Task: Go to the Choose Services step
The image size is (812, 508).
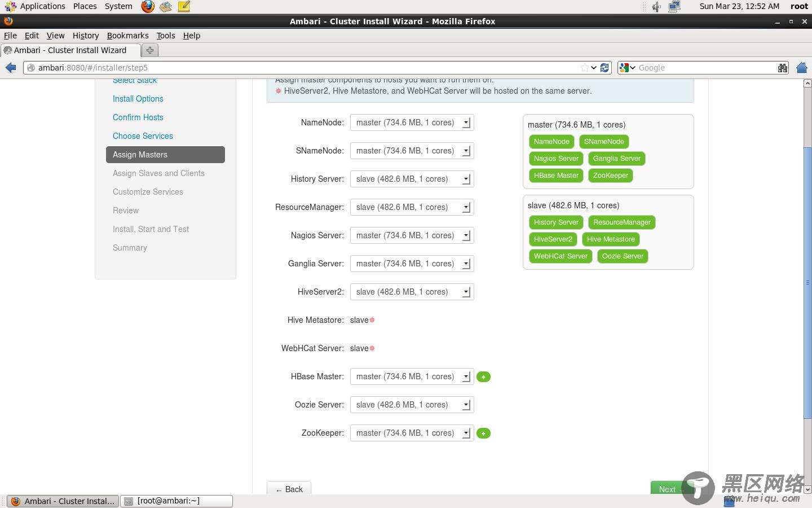Action: [x=143, y=136]
